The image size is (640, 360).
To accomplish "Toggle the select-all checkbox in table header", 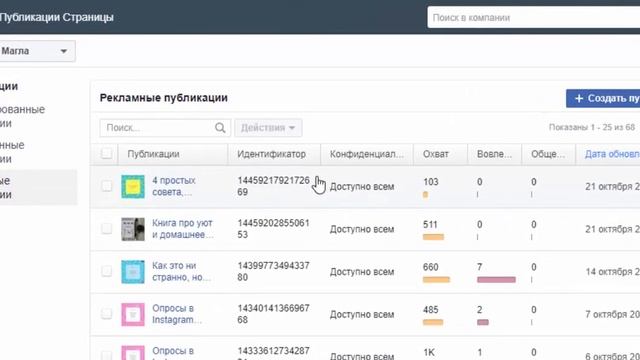I will (x=107, y=153).
